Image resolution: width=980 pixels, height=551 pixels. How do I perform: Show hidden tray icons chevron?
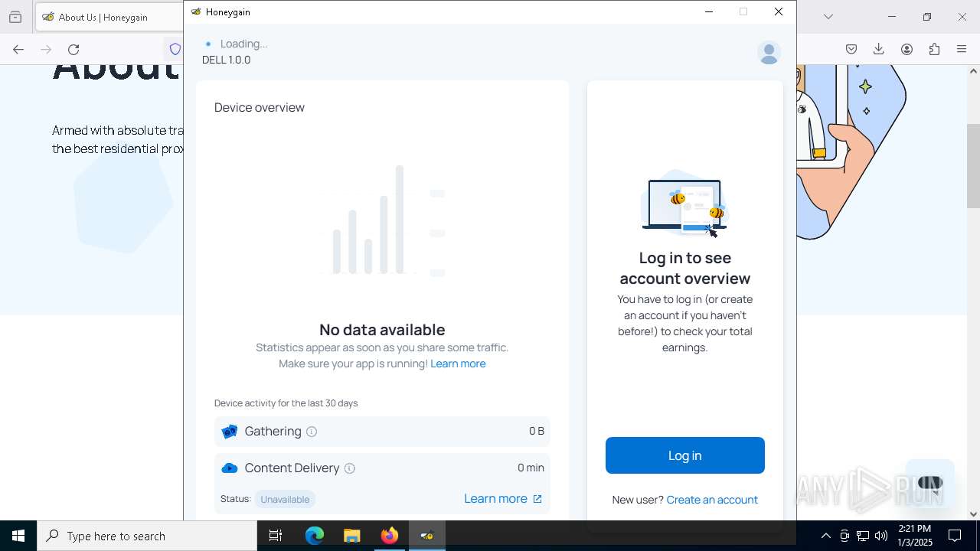point(825,536)
